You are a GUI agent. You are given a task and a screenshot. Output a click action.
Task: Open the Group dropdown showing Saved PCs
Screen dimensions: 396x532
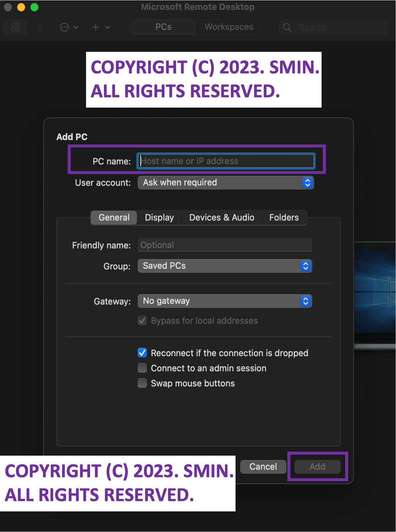coord(225,266)
